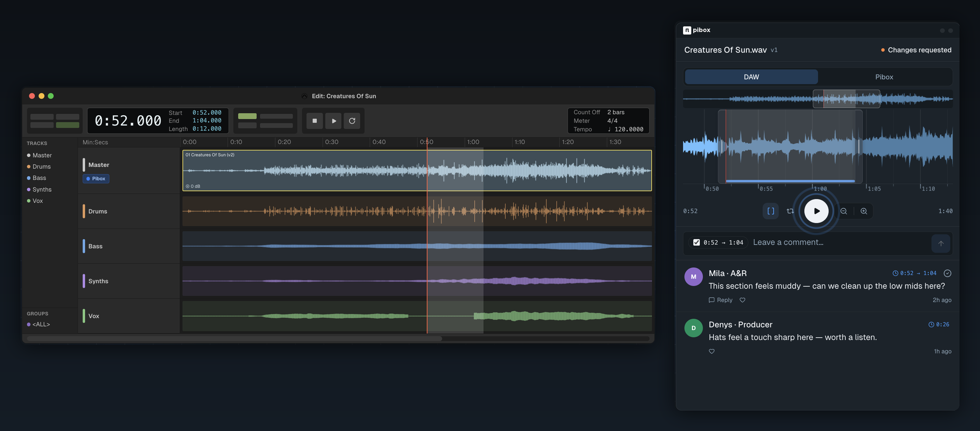The height and width of the screenshot is (431, 980).
Task: Click the Min:Secs ruler label
Action: coord(95,142)
